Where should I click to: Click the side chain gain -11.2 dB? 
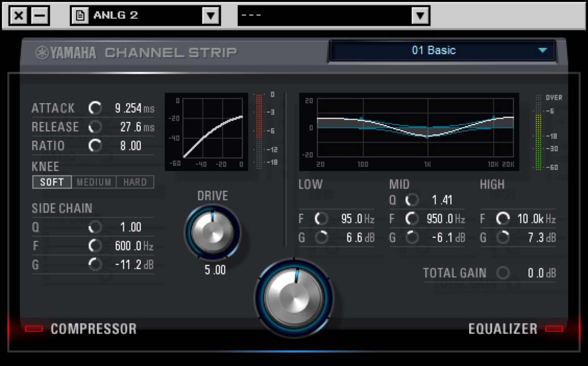134,265
